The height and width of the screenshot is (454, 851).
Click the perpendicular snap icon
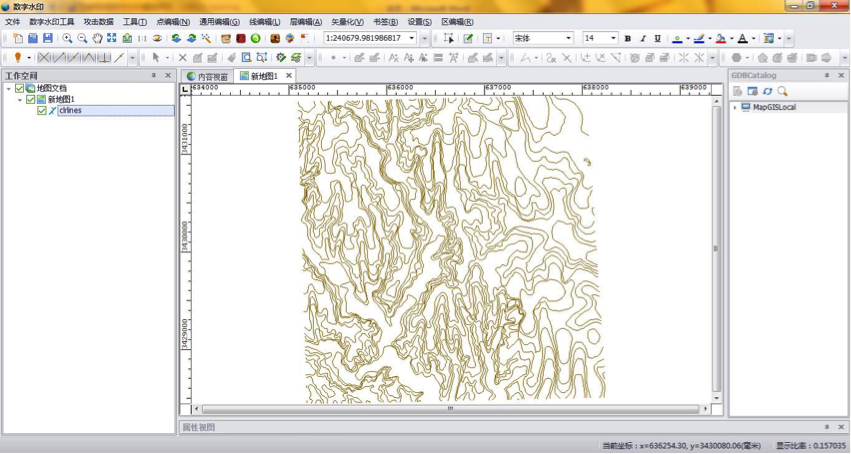[104, 57]
